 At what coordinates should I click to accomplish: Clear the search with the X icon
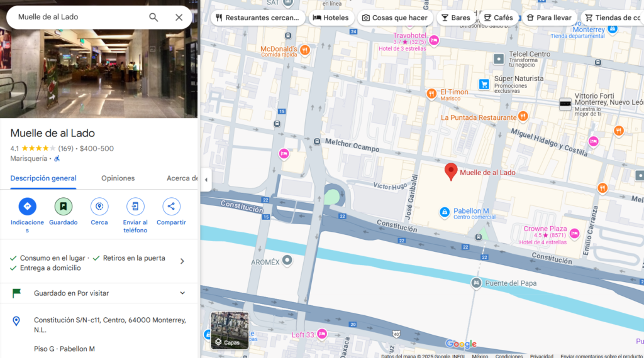click(179, 17)
